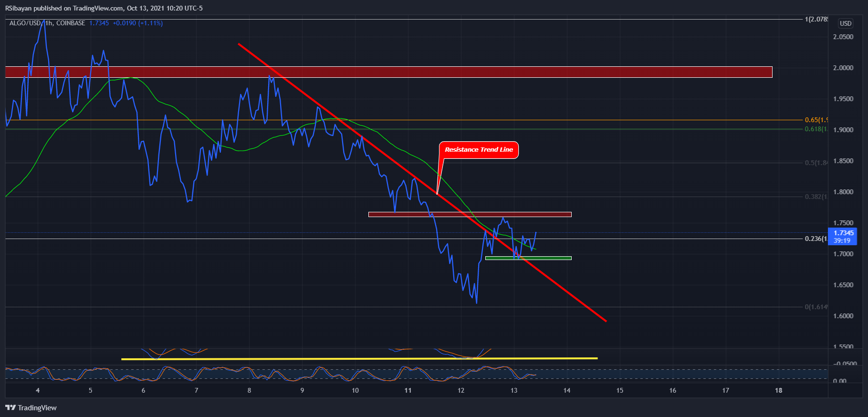
Task: Click price axis label 1.8000
Action: [x=843, y=192]
